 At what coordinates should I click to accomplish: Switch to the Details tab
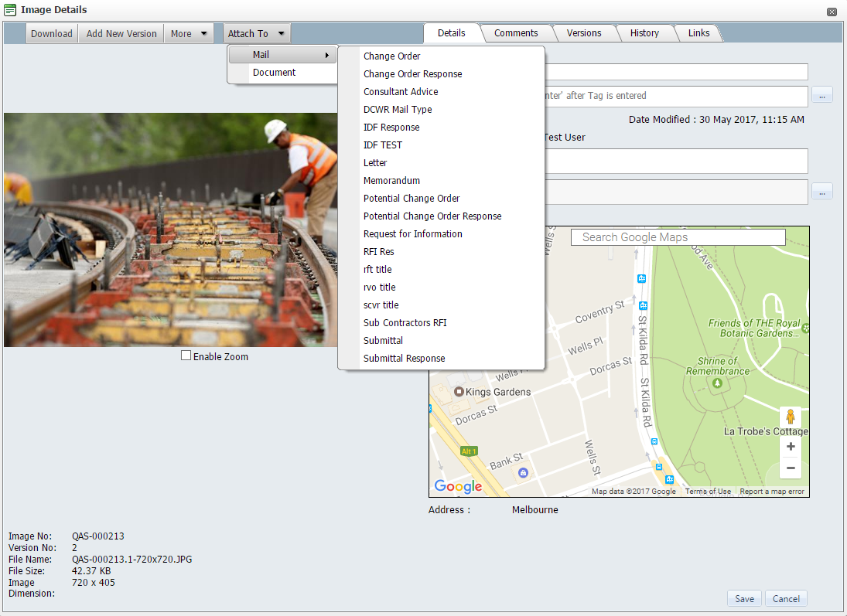point(452,33)
